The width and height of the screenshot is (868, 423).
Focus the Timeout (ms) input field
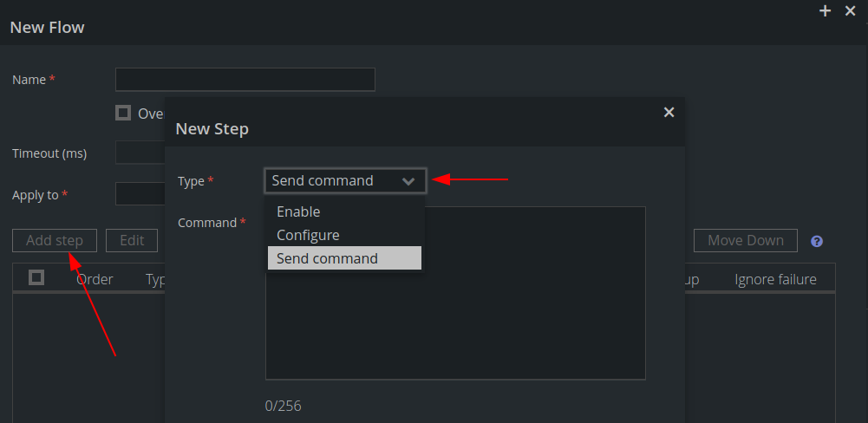tap(140, 153)
